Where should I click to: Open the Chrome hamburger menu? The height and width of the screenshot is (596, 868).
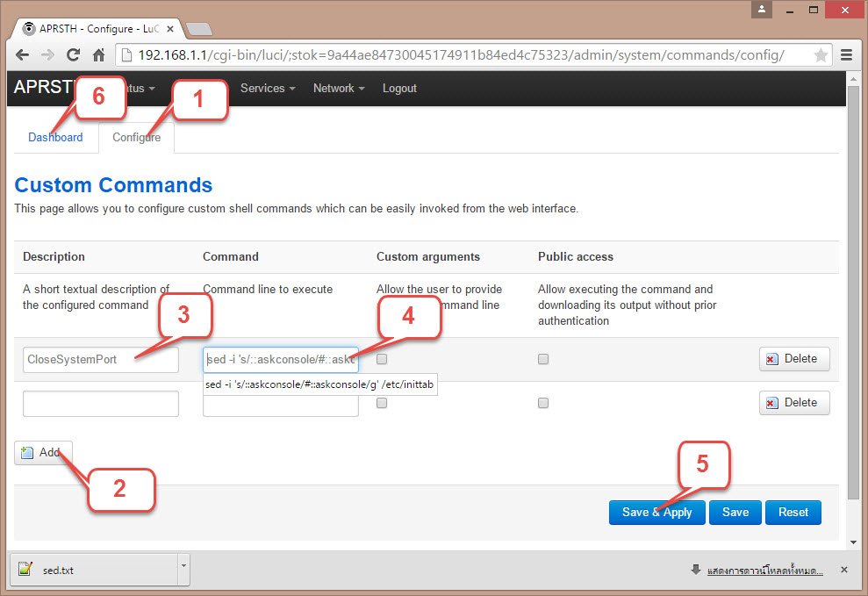pos(846,54)
